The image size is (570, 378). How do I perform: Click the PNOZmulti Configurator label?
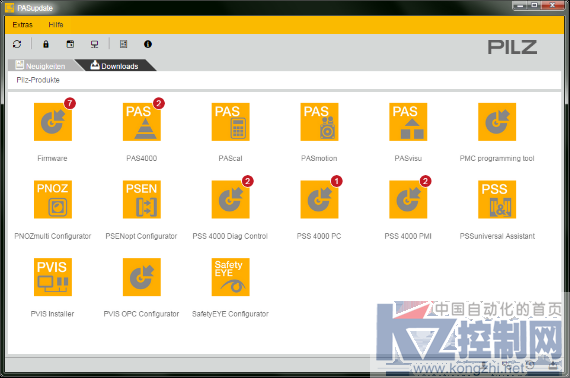[x=53, y=236]
